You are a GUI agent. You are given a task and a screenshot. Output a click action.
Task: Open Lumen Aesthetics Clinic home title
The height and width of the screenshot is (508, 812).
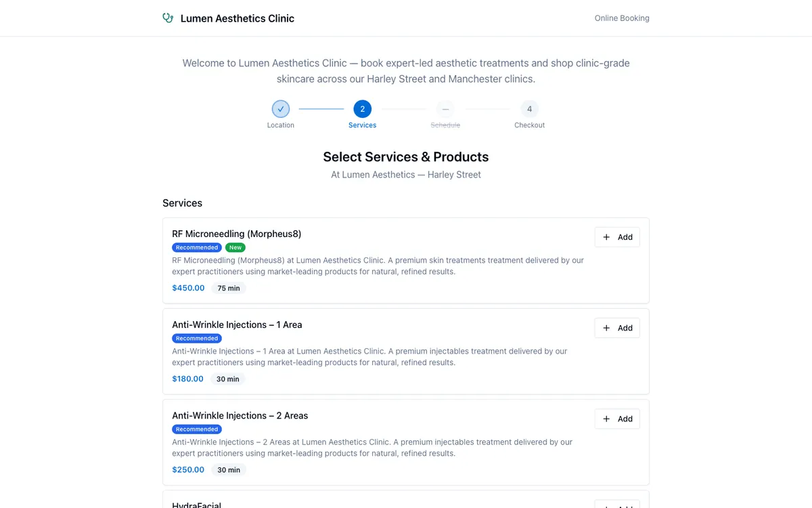237,18
